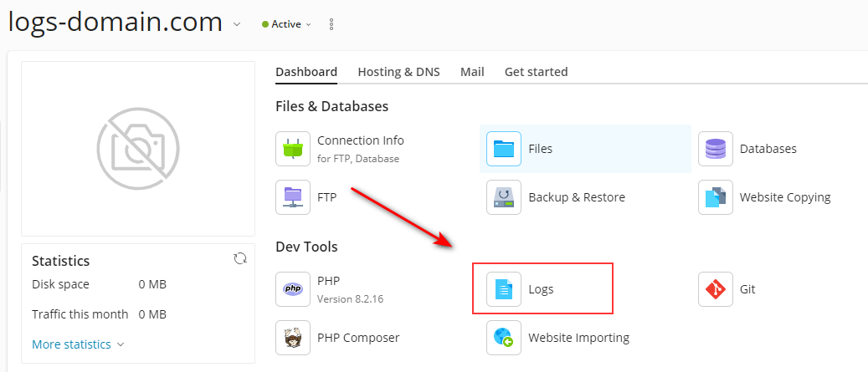Screen dimensions: 868x372
Task: Open the Files folder icon
Action: click(x=504, y=149)
